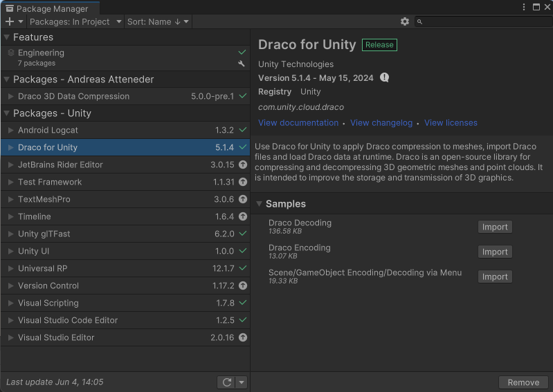Open the View documentation link

pos(298,123)
